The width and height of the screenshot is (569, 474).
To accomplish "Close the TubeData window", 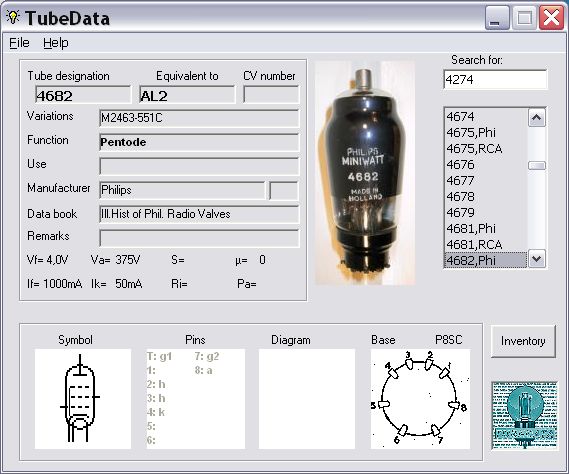I will (551, 17).
